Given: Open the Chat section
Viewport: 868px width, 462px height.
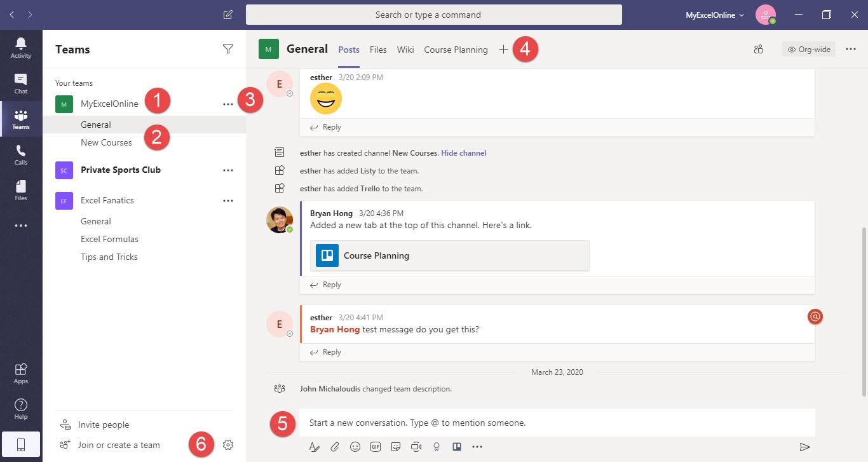Looking at the screenshot, I should 21,83.
